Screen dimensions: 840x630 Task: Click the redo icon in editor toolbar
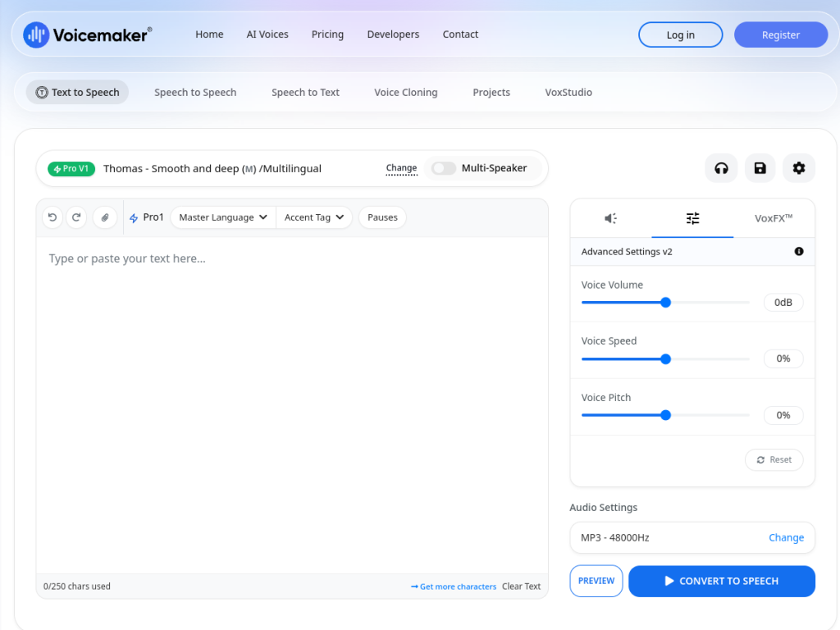tap(76, 217)
